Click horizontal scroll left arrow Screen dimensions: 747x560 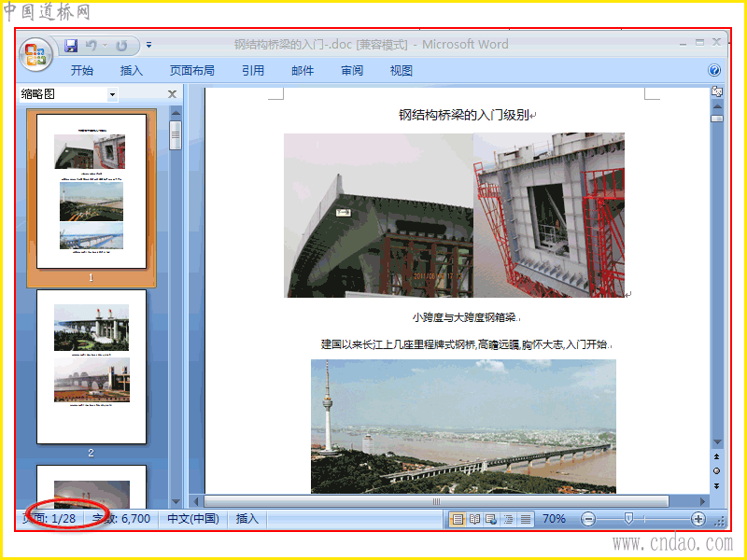(x=196, y=501)
